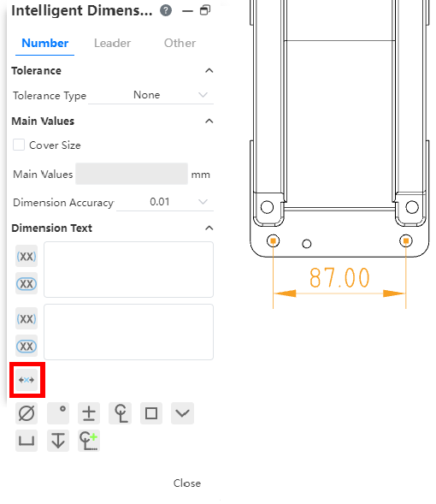Toggle parentheses on first dimension text
This screenshot has height=504, width=436.
click(x=27, y=256)
